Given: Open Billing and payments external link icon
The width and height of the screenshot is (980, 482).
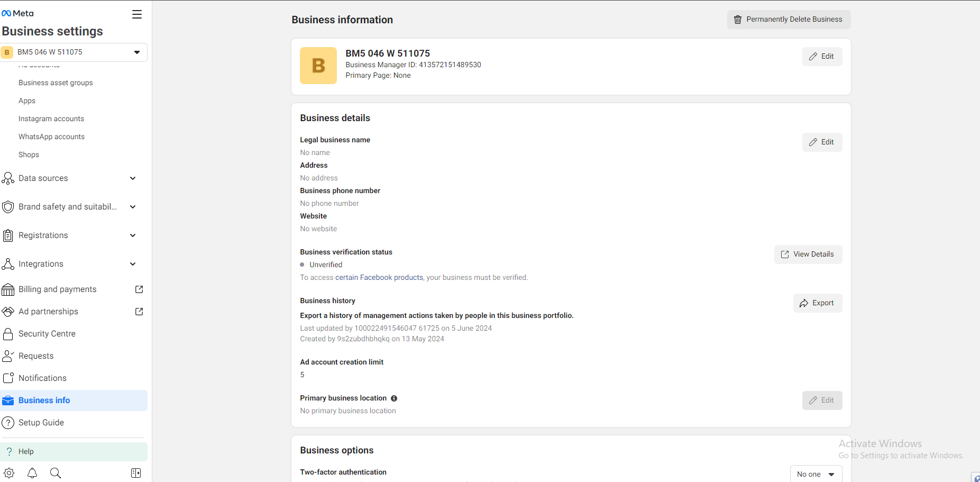Looking at the screenshot, I should (x=139, y=289).
